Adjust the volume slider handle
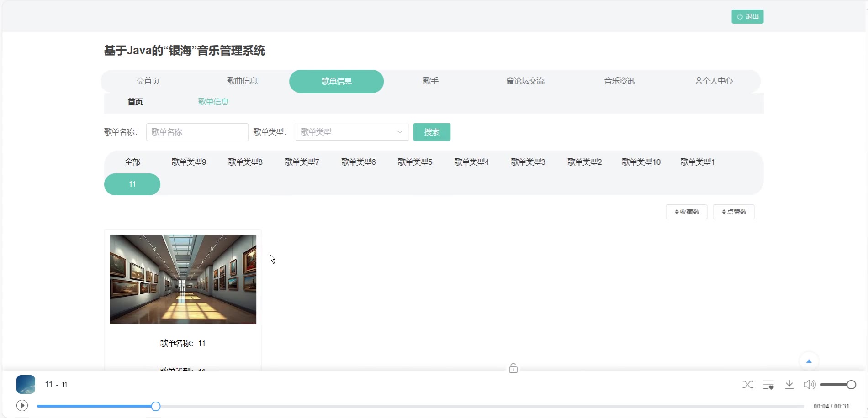 (851, 385)
